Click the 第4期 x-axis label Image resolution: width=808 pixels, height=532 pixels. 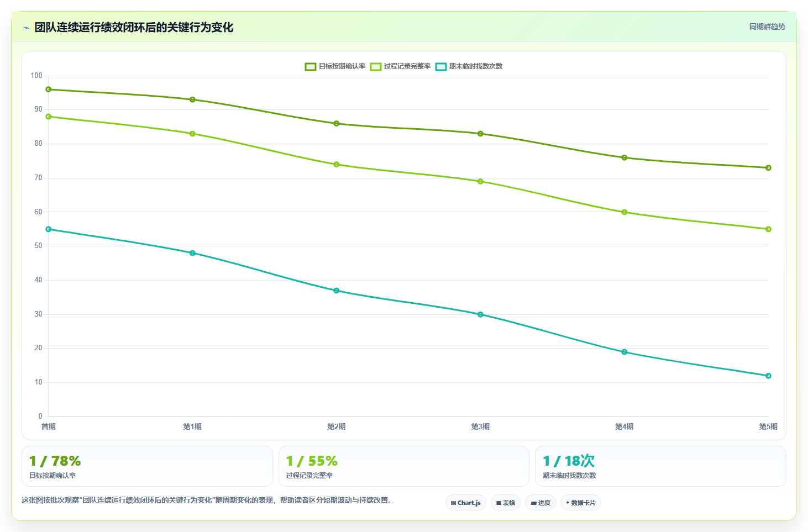coord(625,426)
